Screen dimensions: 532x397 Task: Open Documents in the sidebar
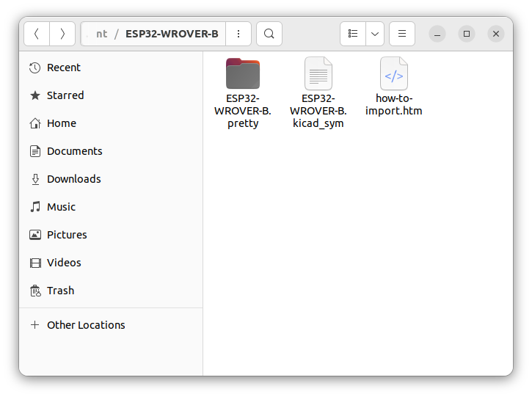pos(111,151)
